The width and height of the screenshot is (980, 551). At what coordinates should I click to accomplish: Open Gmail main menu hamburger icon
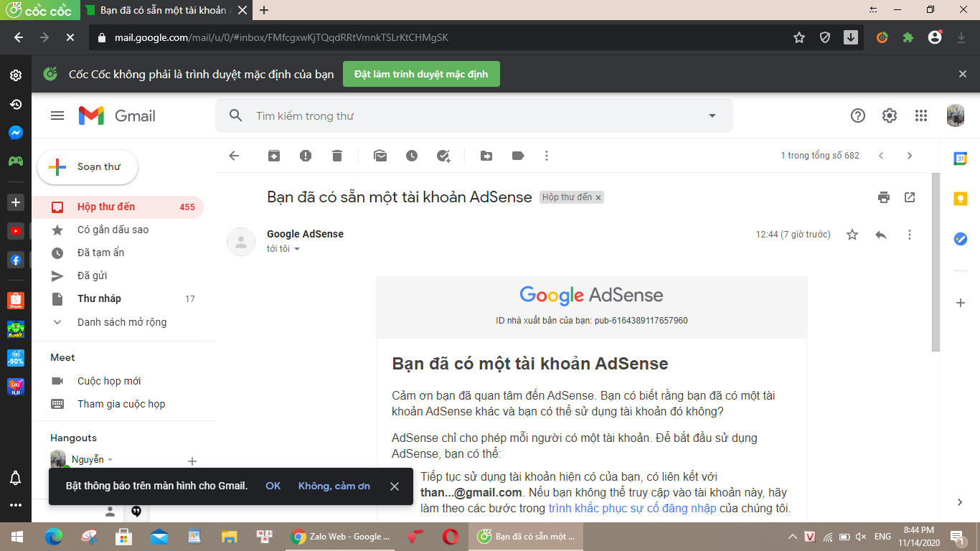click(x=57, y=116)
